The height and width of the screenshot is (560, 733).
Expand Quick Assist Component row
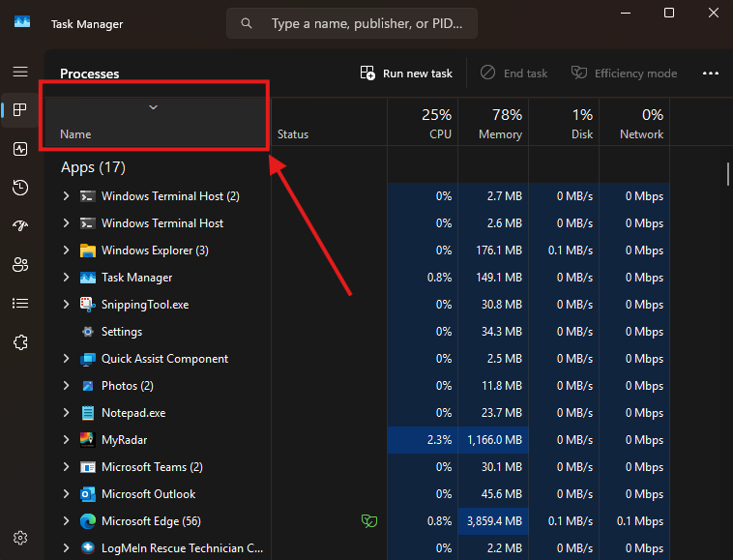[x=66, y=359]
